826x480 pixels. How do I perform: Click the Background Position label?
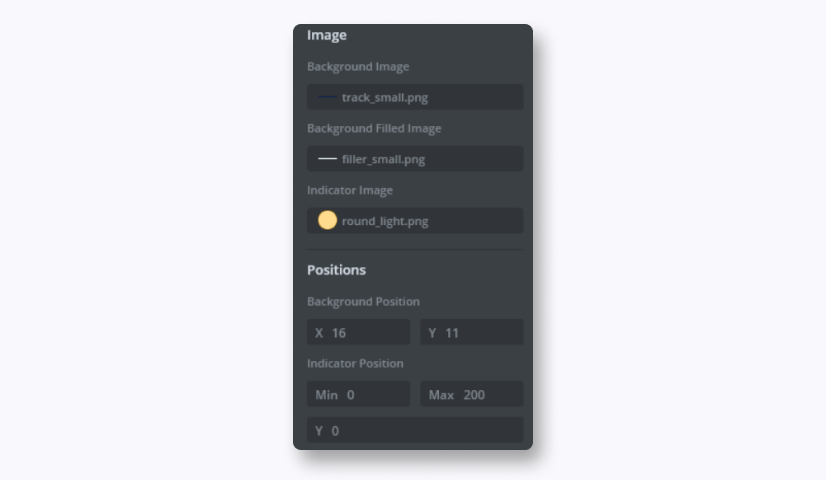click(x=363, y=302)
